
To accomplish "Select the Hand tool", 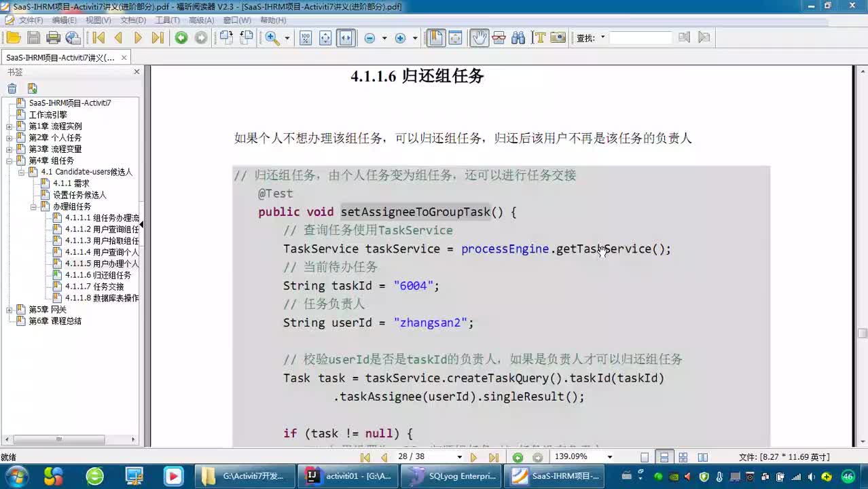I will [x=480, y=38].
